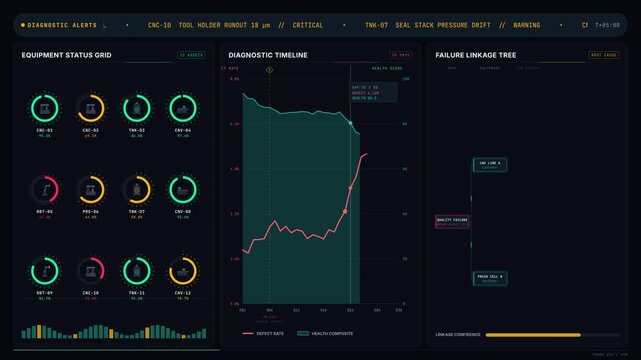Click the CNC-01 label text
The width and height of the screenshot is (641, 360).
point(45,130)
